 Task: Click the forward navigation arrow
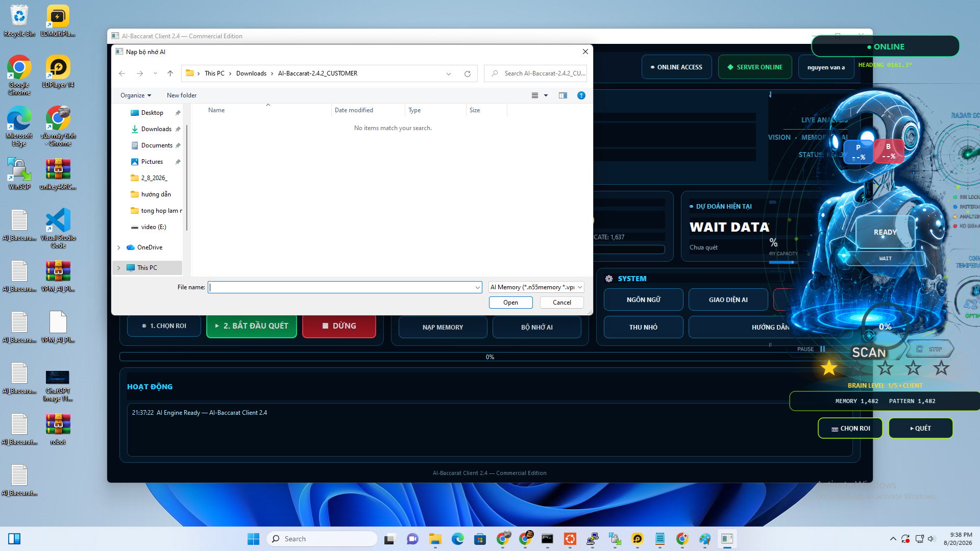pyautogui.click(x=140, y=73)
